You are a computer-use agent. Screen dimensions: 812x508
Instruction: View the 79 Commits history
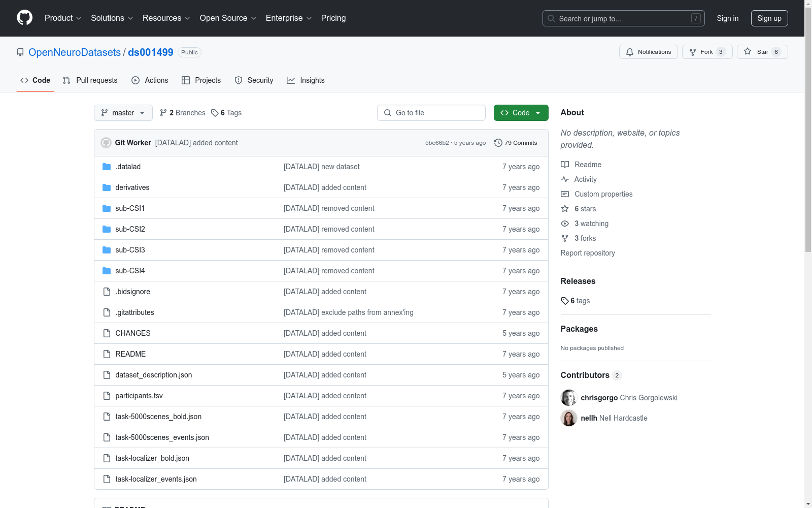tap(516, 143)
